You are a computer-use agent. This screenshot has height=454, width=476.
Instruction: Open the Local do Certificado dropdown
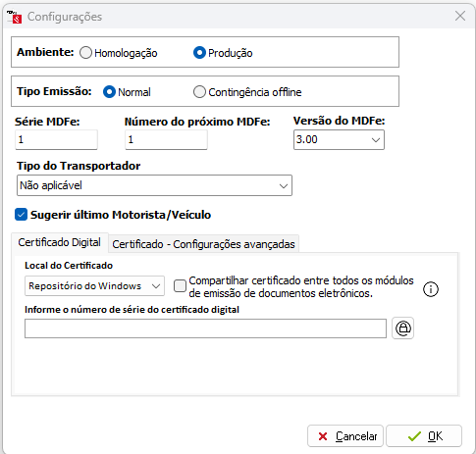coord(94,286)
